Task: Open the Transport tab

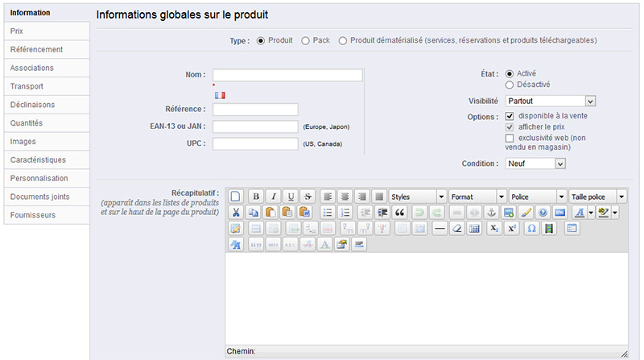Action: (x=47, y=86)
